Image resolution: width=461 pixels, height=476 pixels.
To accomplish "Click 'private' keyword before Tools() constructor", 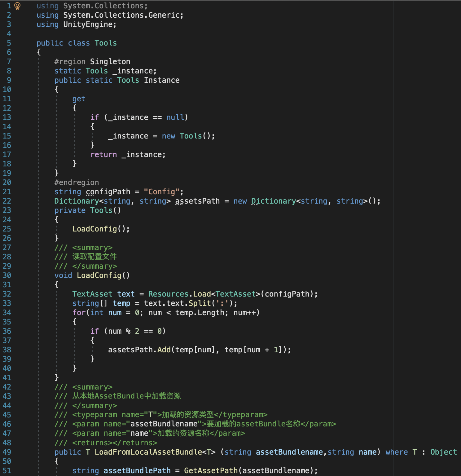I will 70,210.
